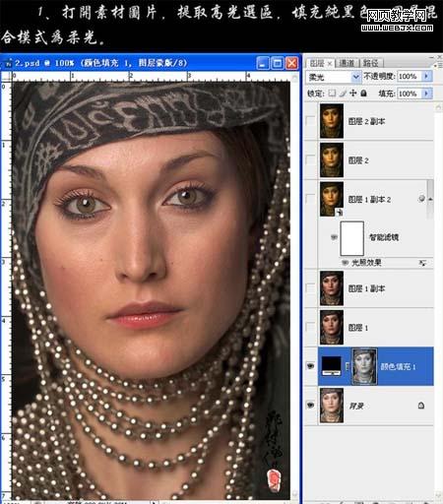Select the 图层 1 副本 layer thumbnail
This screenshot has height=504, width=443.
(x=332, y=288)
